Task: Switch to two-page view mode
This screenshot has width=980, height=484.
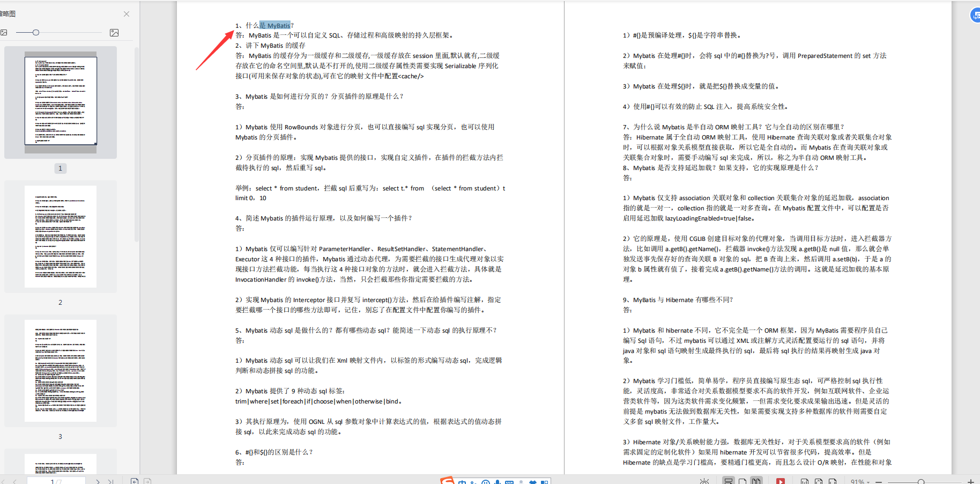Action: click(x=756, y=481)
